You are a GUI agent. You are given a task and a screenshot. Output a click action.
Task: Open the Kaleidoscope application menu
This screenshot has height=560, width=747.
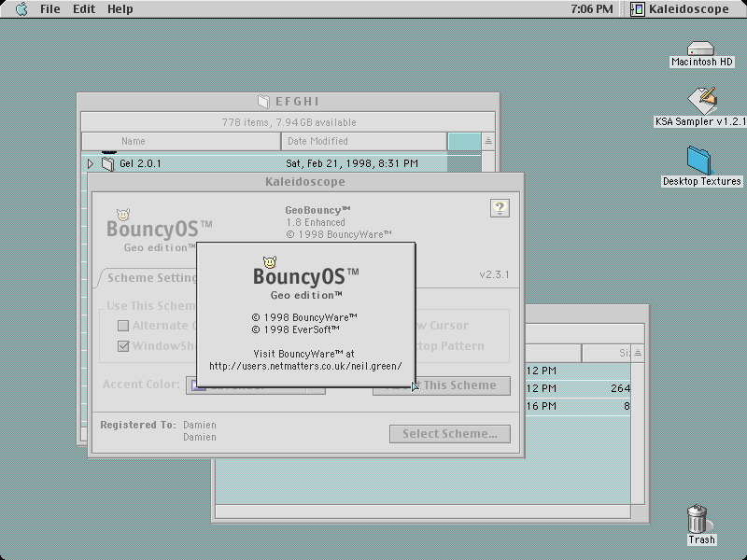point(681,9)
